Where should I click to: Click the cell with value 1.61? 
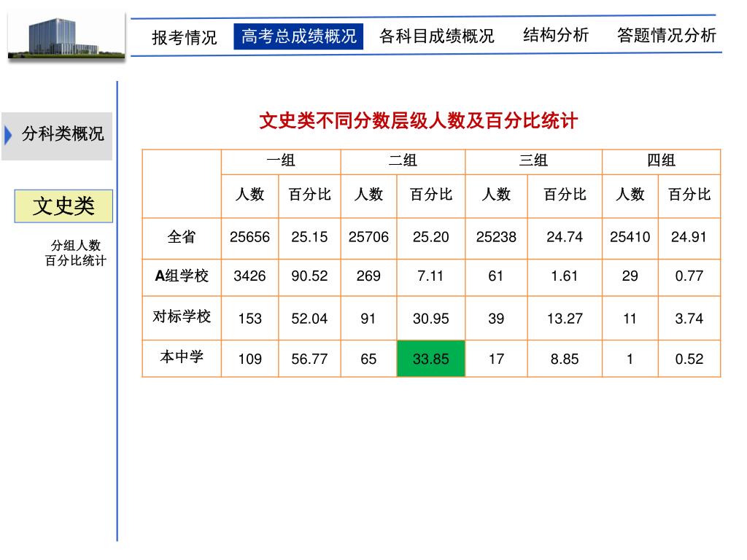point(565,277)
